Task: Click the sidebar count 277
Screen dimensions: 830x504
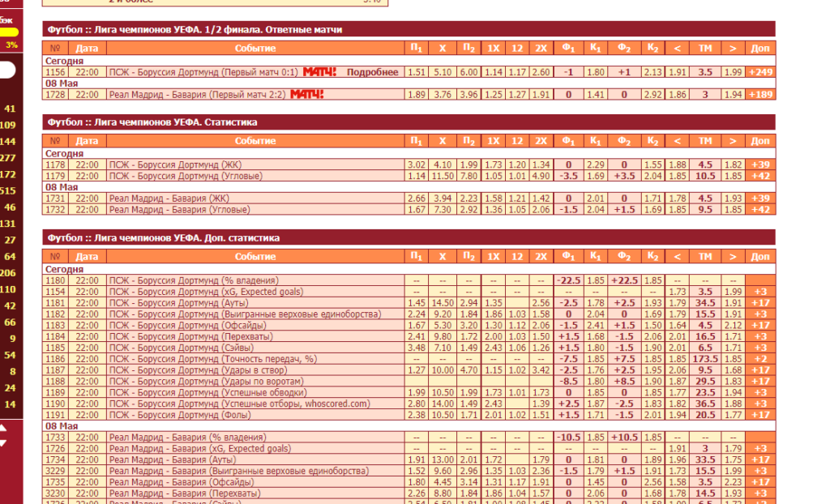Action: (8, 158)
